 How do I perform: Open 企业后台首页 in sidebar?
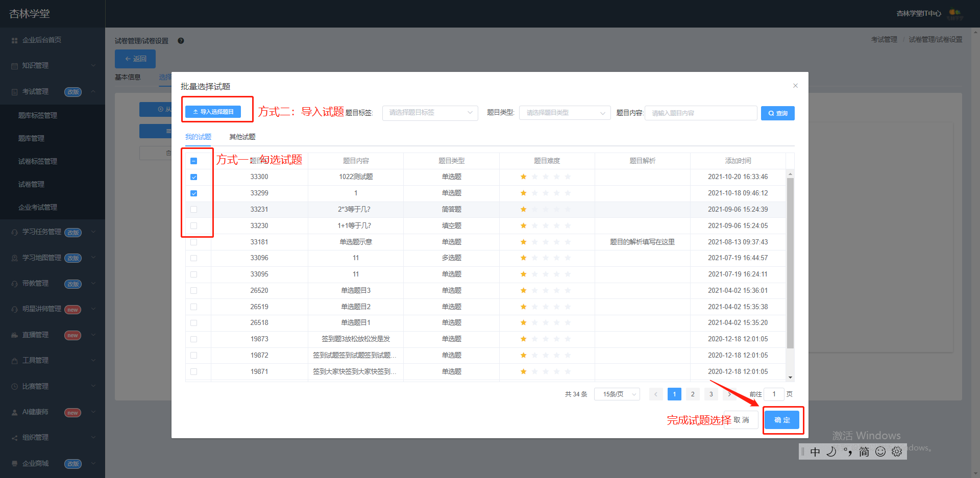click(53, 40)
